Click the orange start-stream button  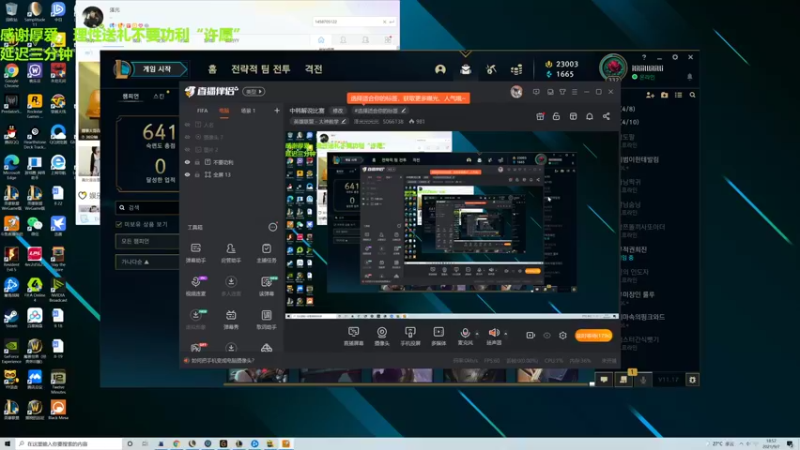coord(593,335)
